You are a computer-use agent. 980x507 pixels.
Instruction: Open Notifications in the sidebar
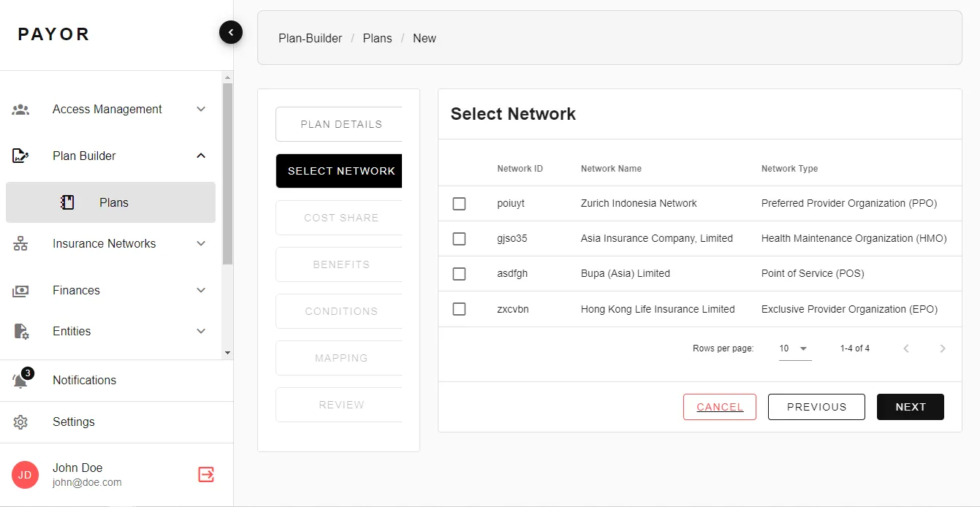[116, 381]
